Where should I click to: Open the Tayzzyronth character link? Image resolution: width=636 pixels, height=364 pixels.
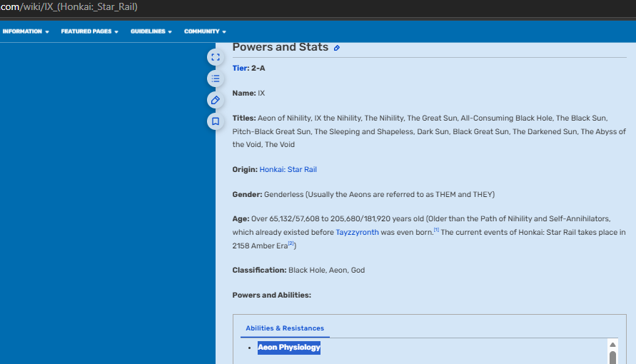(357, 232)
